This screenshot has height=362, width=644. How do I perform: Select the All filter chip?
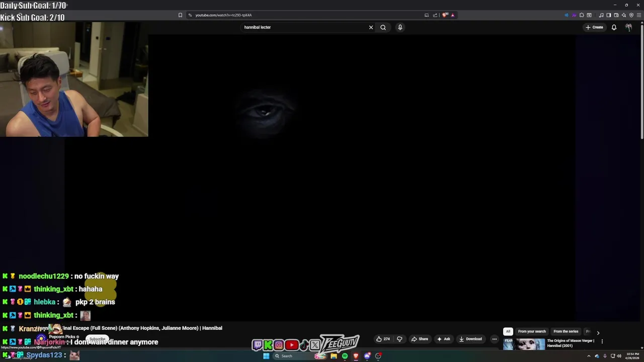[x=508, y=331]
